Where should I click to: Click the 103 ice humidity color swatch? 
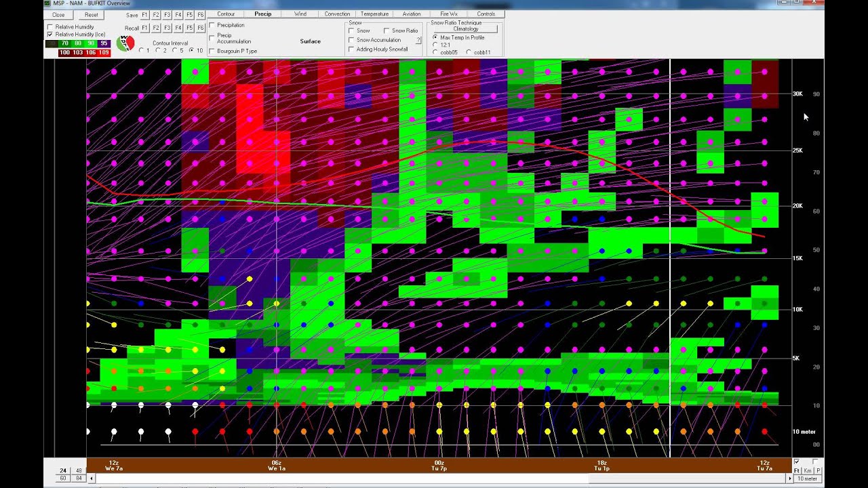click(78, 52)
